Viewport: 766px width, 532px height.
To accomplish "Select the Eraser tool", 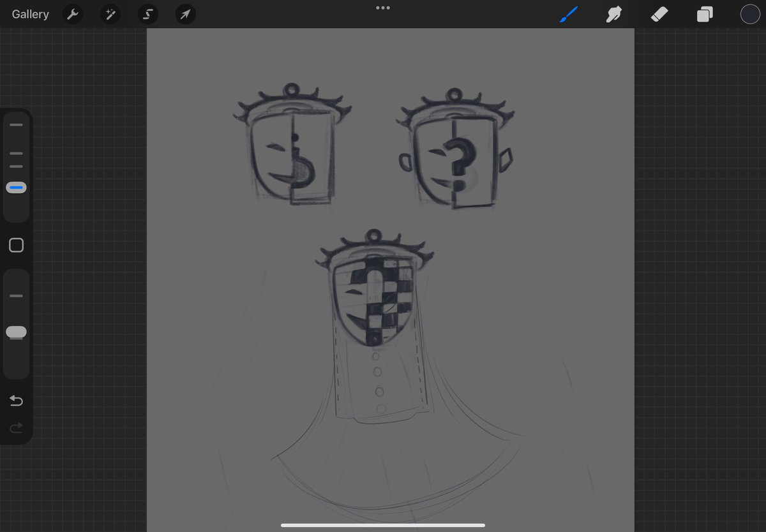I will pos(659,14).
